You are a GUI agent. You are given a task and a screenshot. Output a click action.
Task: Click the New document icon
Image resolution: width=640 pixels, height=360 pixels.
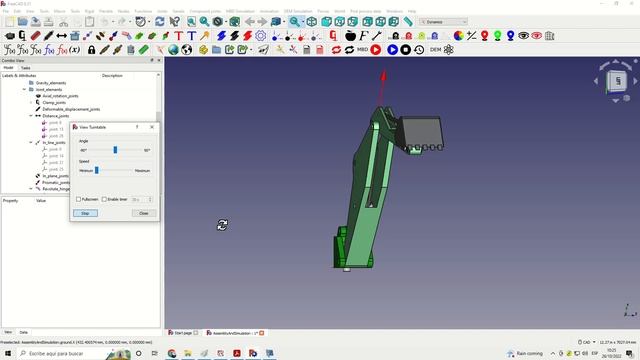(10, 22)
